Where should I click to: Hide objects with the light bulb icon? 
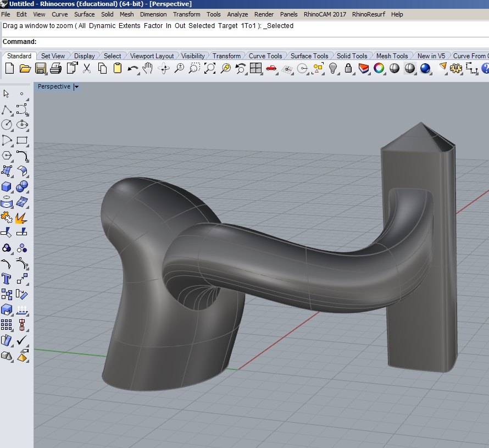(x=333, y=68)
